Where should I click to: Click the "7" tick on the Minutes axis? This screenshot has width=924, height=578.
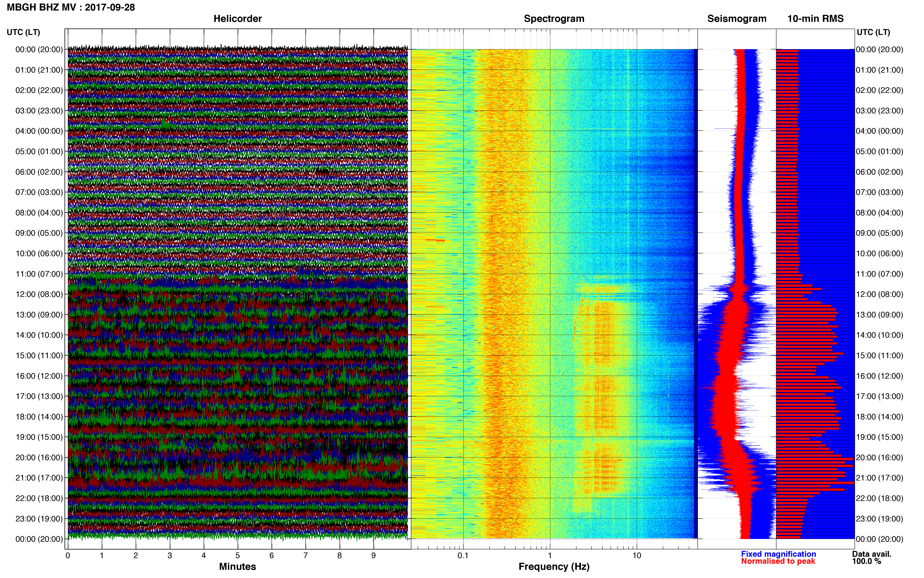[x=306, y=555]
